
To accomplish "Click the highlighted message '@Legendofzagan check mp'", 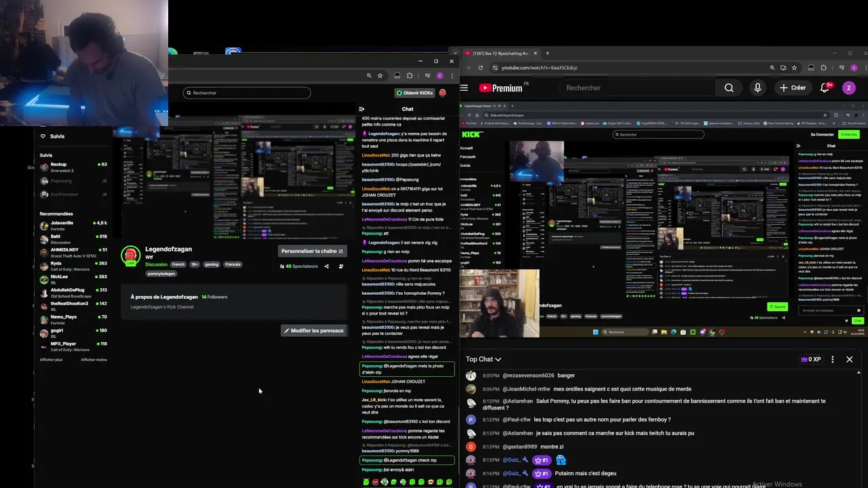I will [407, 460].
